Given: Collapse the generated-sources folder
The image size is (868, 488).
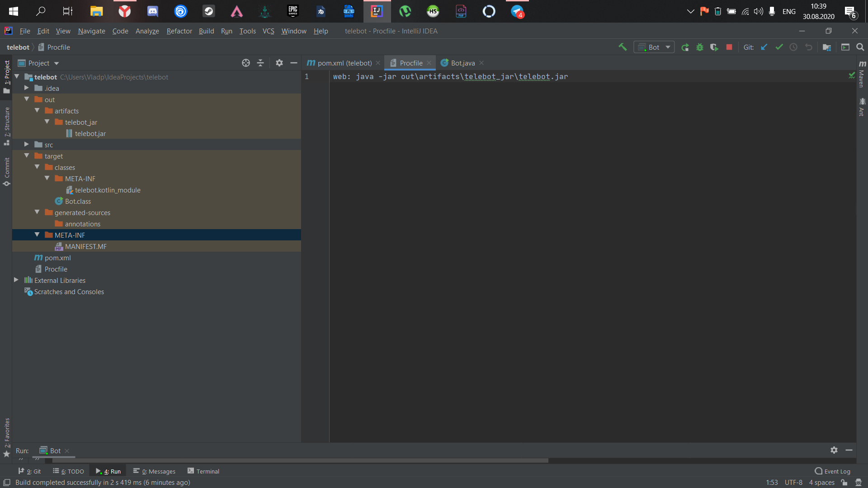Looking at the screenshot, I should click(x=37, y=212).
